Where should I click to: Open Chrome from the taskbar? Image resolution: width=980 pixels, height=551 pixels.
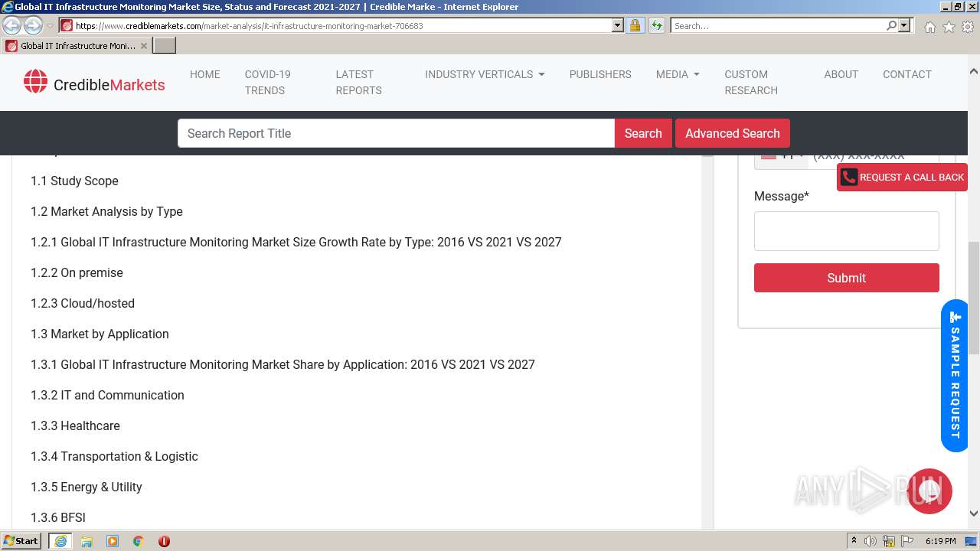138,541
